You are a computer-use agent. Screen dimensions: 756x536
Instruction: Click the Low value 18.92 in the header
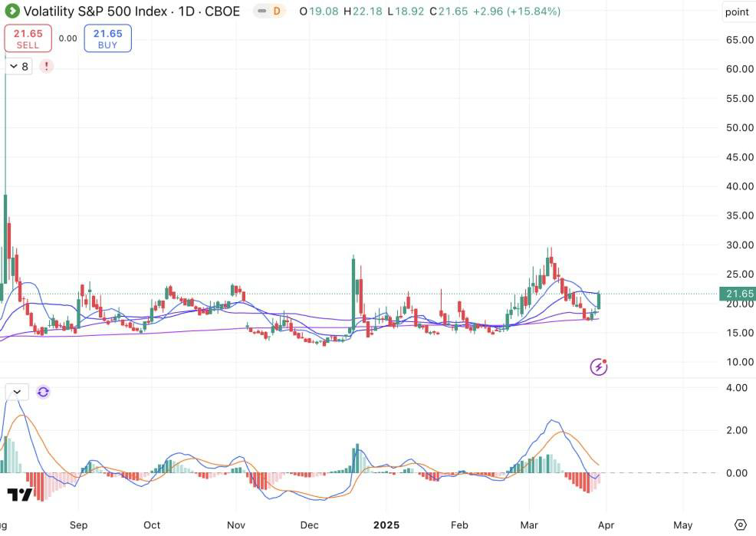[x=409, y=11]
